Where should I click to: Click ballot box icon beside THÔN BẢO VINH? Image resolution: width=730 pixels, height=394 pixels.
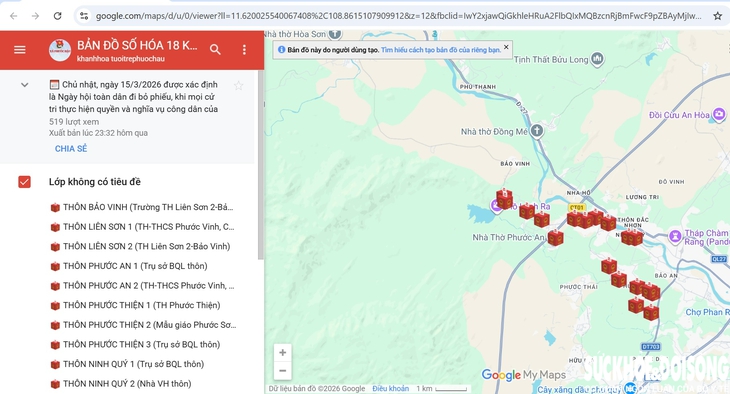point(55,207)
